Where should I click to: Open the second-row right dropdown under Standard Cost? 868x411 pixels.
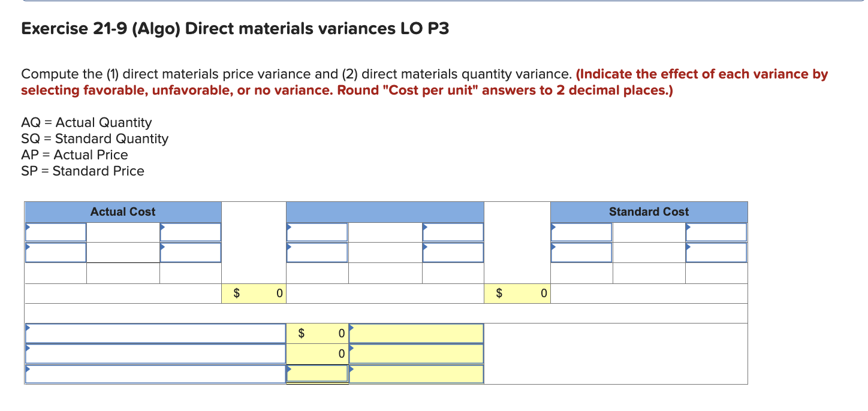pyautogui.click(x=716, y=252)
